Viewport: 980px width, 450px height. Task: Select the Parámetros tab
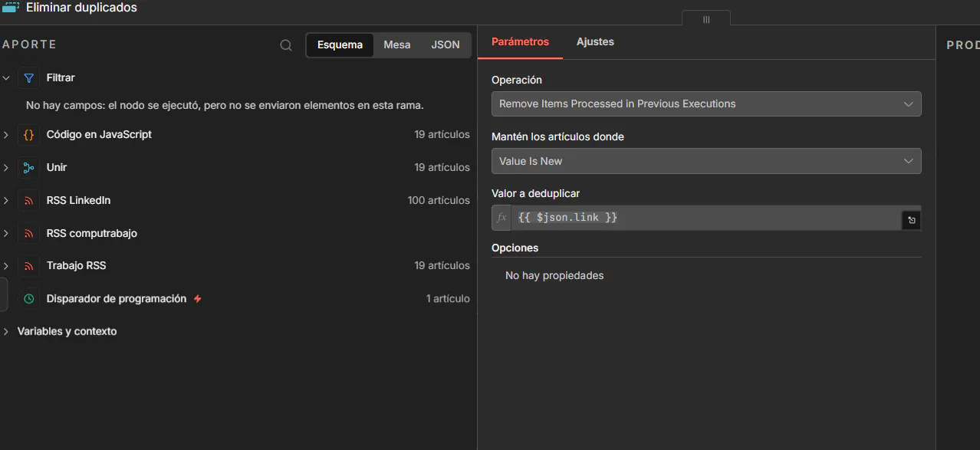[x=520, y=42]
